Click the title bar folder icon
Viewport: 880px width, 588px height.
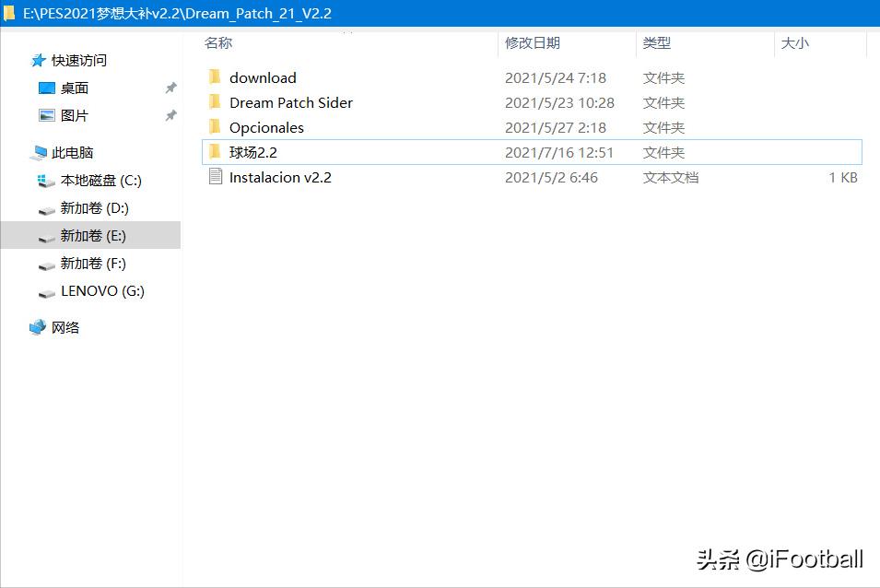[x=9, y=13]
